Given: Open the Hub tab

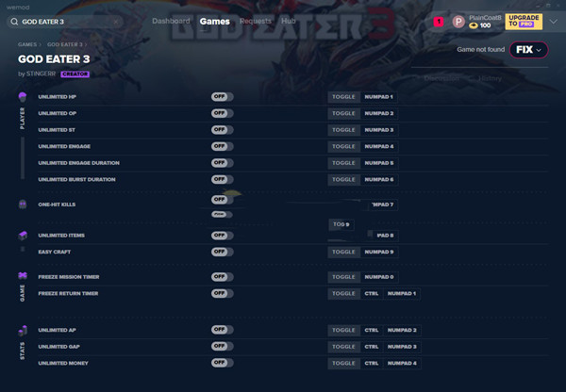Looking at the screenshot, I should [288, 20].
